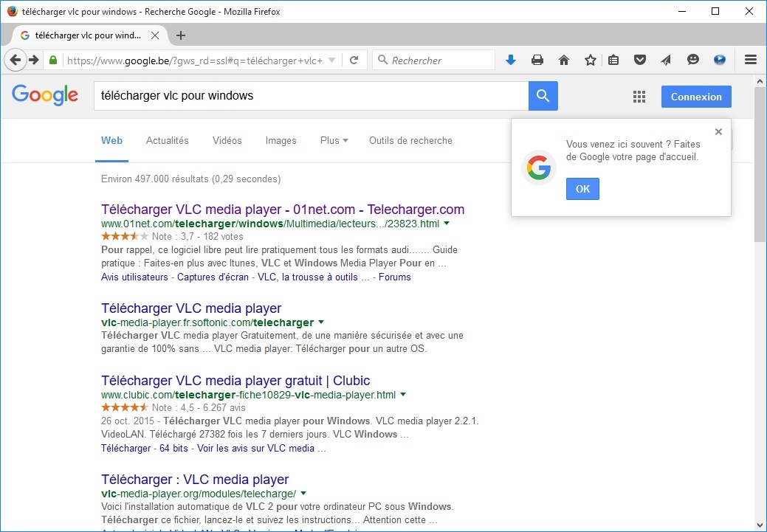Close the 'télécharger vlc pour wind...' tab
Image resolution: width=767 pixels, height=532 pixels.
154,35
